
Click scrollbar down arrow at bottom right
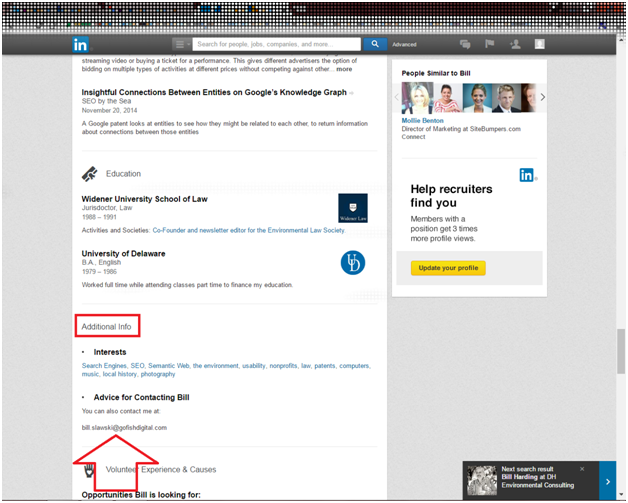621,494
